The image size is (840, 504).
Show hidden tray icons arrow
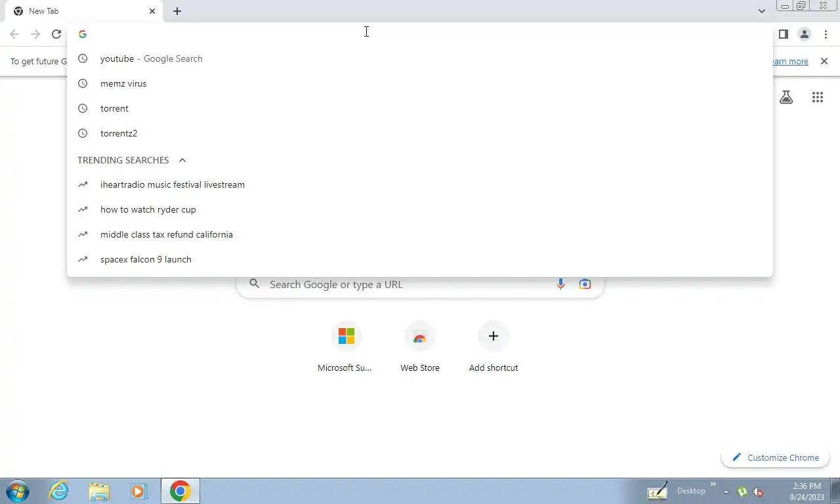pyautogui.click(x=726, y=492)
